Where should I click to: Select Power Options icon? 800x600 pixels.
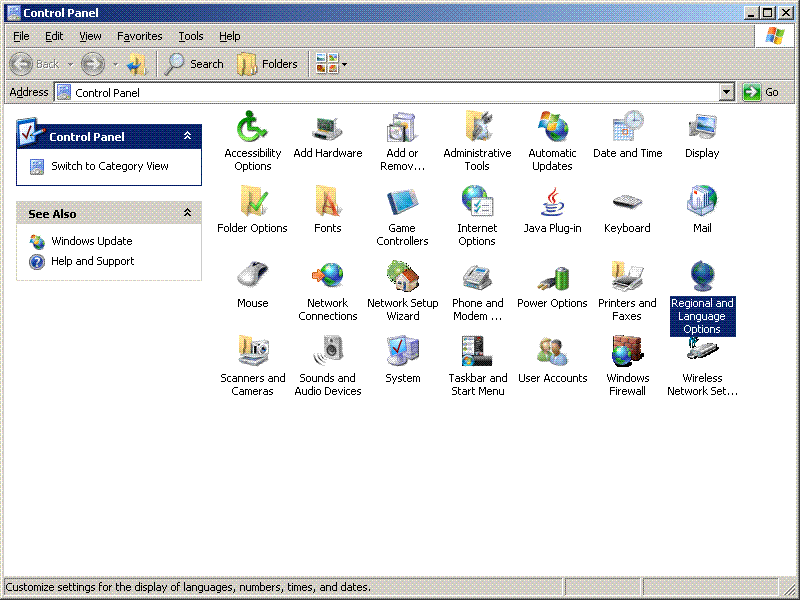click(552, 277)
